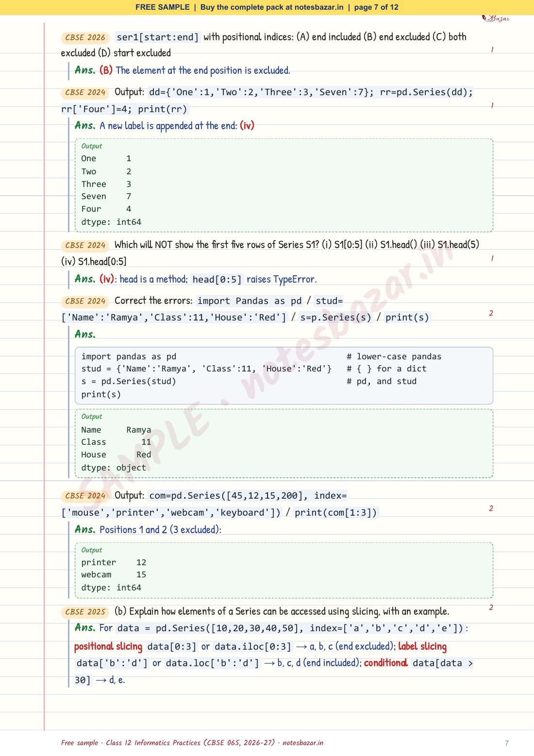This screenshot has height=756, width=534.
Task: Click the comment '# lower-case pandas'
Action: pos(394,356)
